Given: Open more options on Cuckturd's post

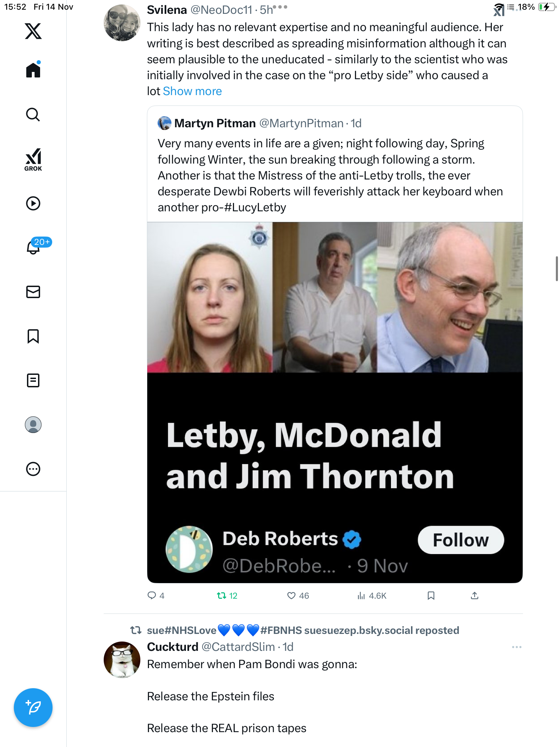Looking at the screenshot, I should [516, 647].
